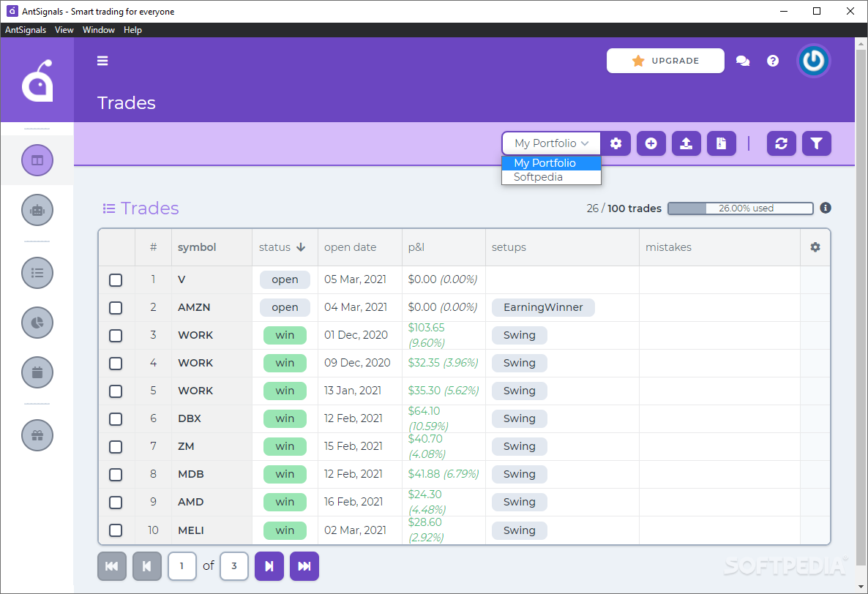Go to the previous page
Screen dimensions: 868x594
tap(146, 566)
